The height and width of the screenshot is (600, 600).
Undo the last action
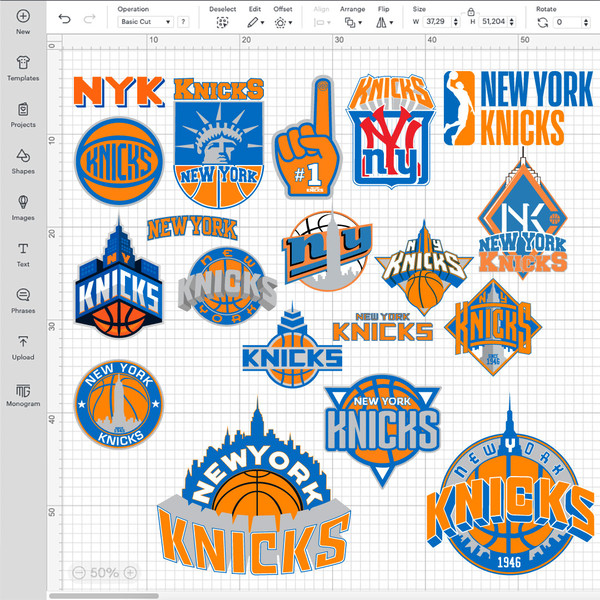pos(64,19)
